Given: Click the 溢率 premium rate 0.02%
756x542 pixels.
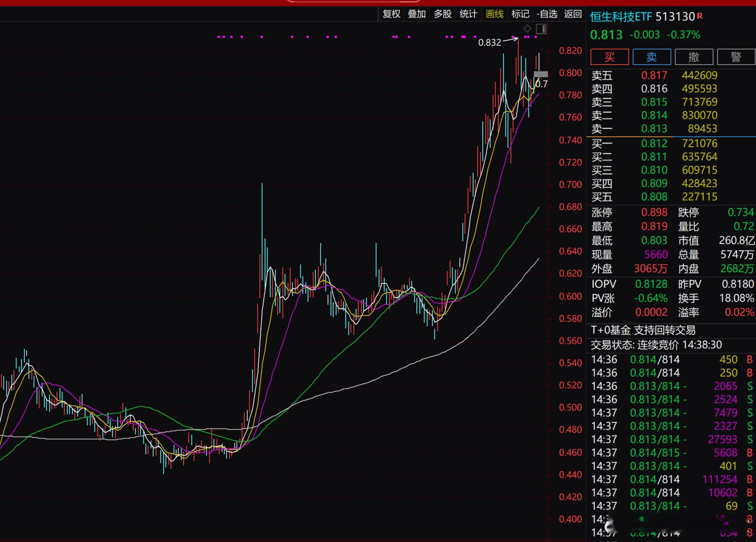Looking at the screenshot, I should (x=740, y=312).
